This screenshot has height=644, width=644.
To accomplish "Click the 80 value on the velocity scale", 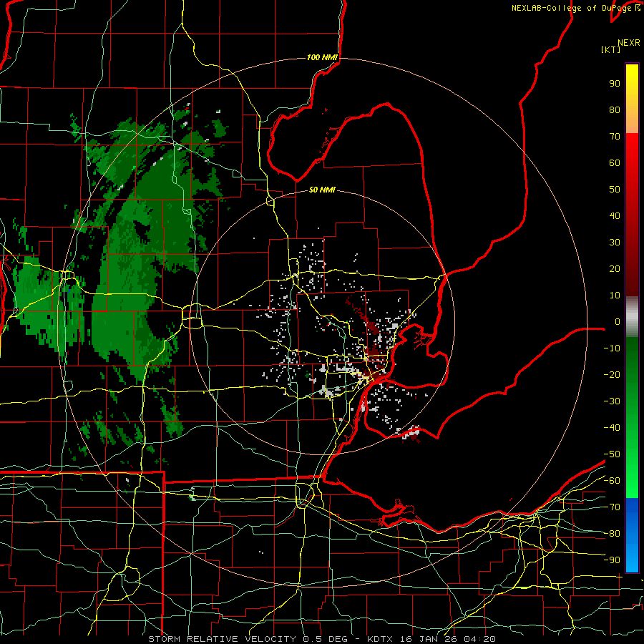I will [x=615, y=109].
